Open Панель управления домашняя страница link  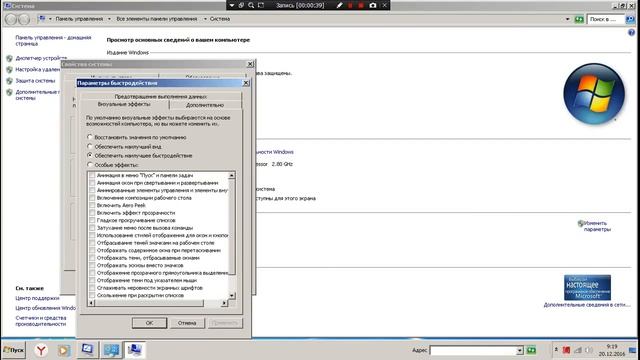tap(53, 40)
